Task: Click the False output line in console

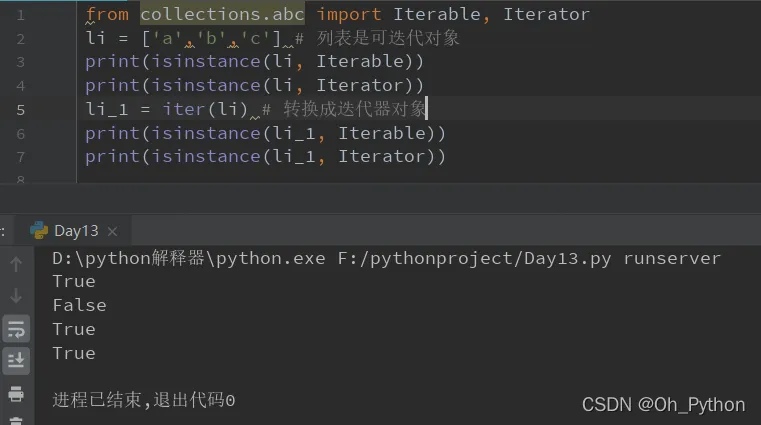Action: pyautogui.click(x=79, y=305)
